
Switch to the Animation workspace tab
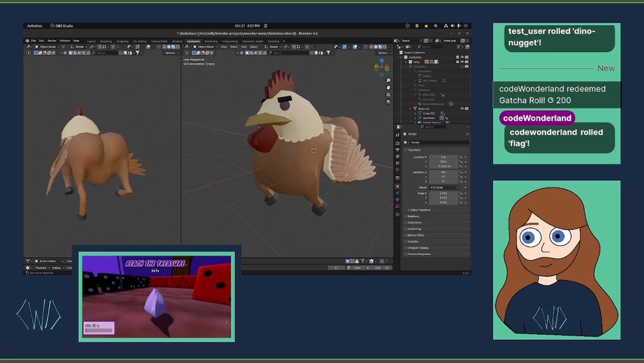coord(193,41)
